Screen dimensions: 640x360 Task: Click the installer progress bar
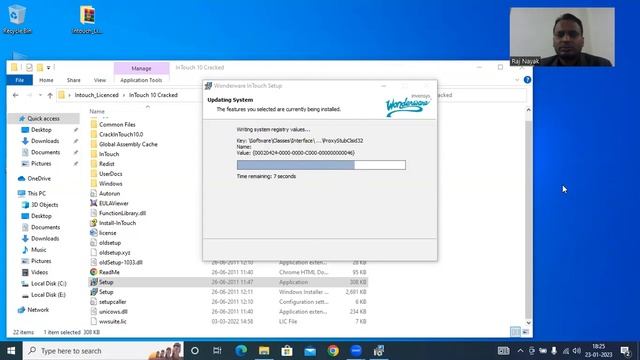click(321, 165)
